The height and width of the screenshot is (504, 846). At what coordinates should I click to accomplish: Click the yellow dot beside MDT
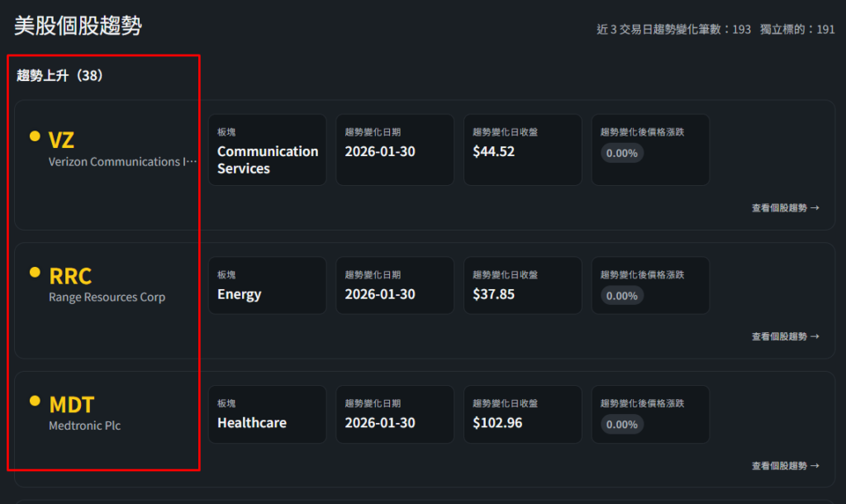coord(35,401)
